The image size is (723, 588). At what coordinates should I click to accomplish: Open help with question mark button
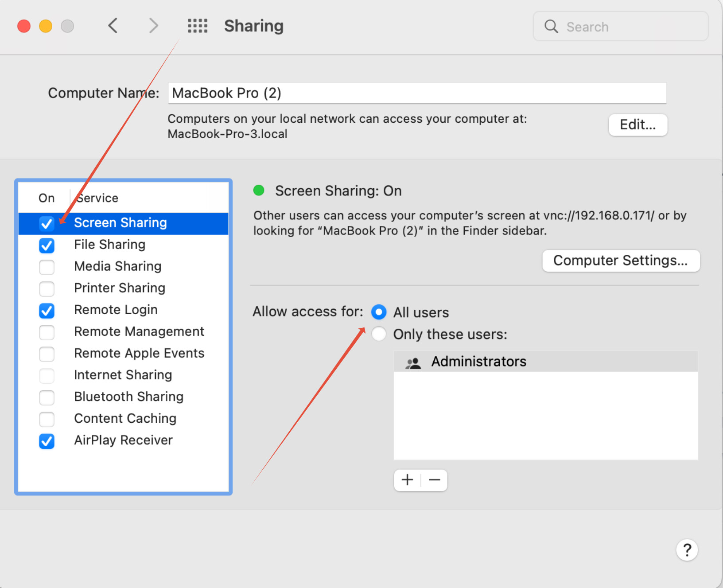pyautogui.click(x=687, y=550)
